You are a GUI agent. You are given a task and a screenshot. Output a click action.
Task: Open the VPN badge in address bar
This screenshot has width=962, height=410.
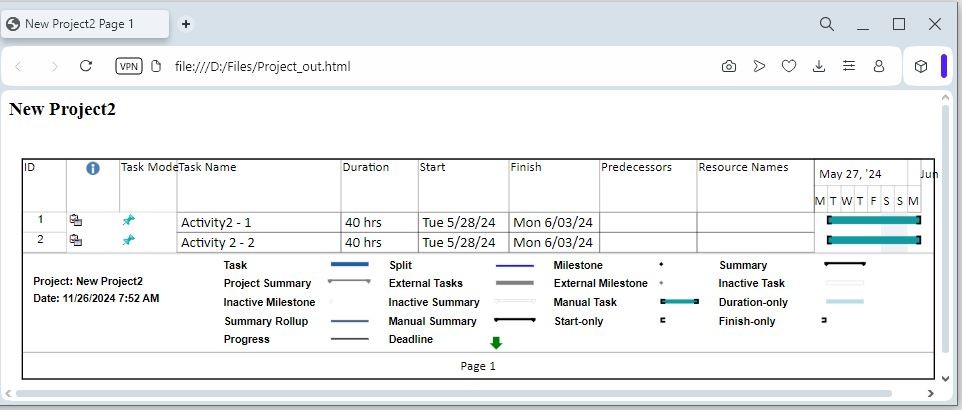(129, 66)
